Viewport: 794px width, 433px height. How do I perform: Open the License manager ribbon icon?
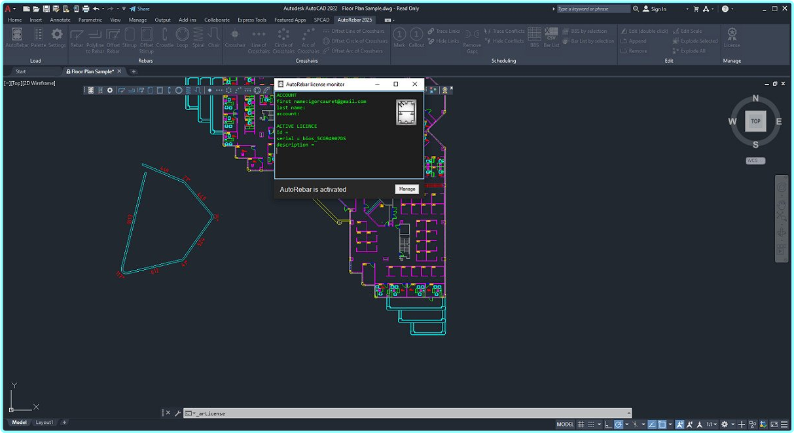point(732,37)
